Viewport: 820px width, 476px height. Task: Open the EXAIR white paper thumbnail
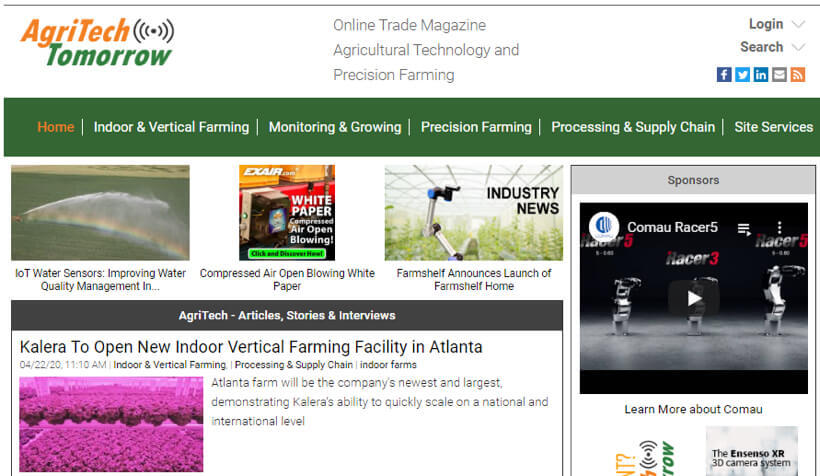[x=287, y=212]
